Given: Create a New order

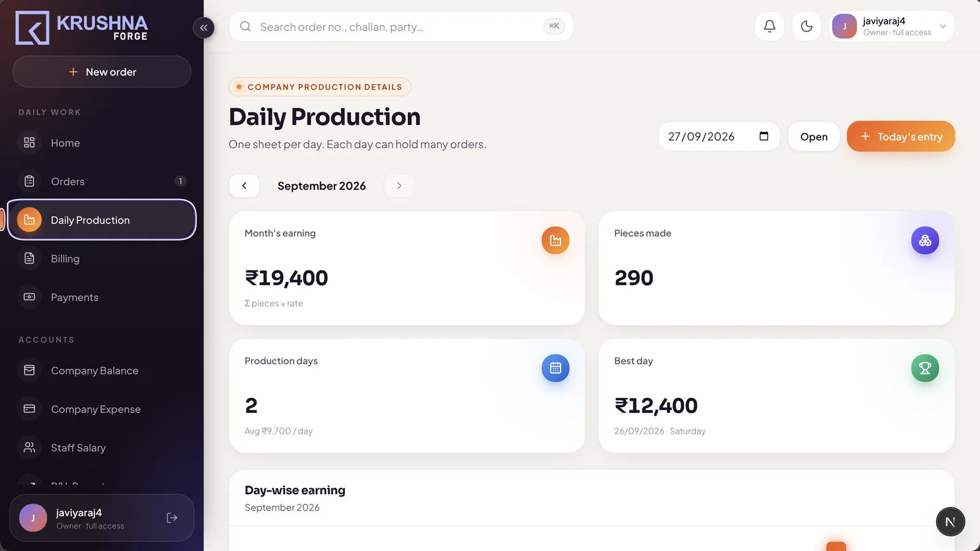Looking at the screenshot, I should [x=102, y=72].
